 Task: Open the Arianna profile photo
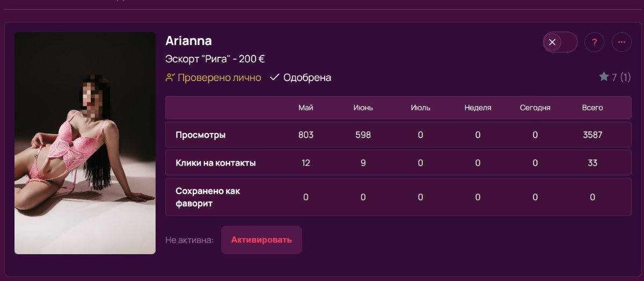tap(85, 143)
